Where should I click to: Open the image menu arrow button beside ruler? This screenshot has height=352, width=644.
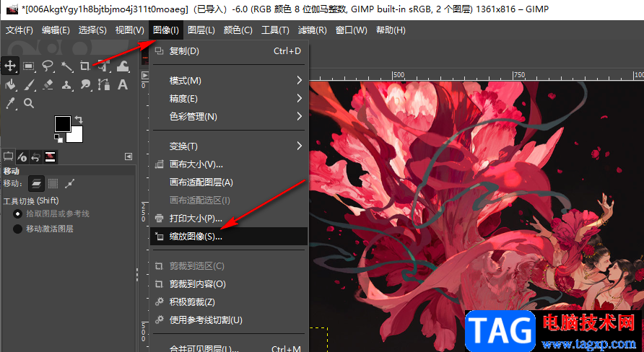click(144, 76)
